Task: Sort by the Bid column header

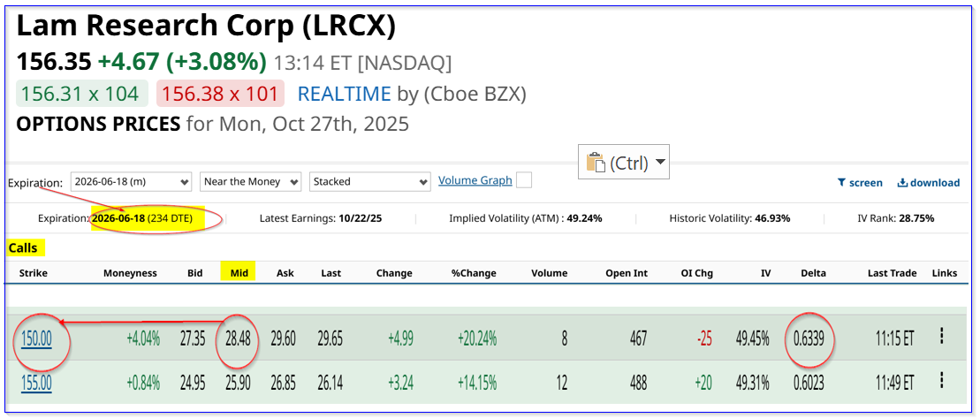Action: (194, 273)
